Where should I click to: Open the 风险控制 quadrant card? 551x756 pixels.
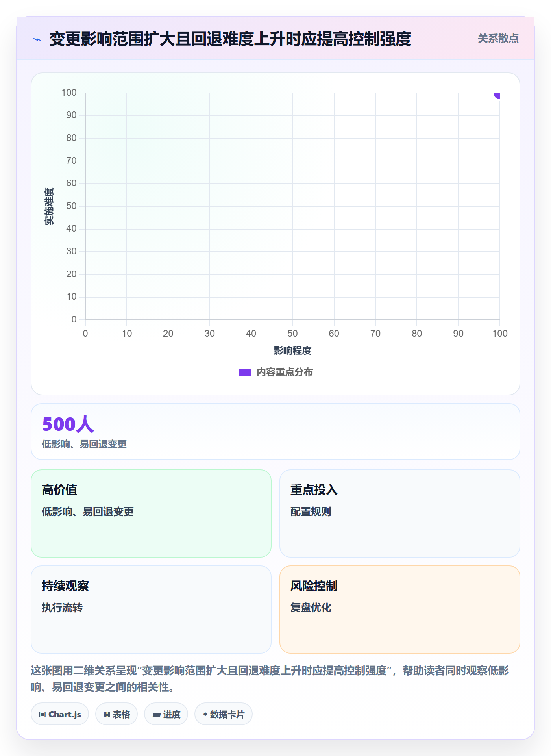pyautogui.click(x=400, y=610)
